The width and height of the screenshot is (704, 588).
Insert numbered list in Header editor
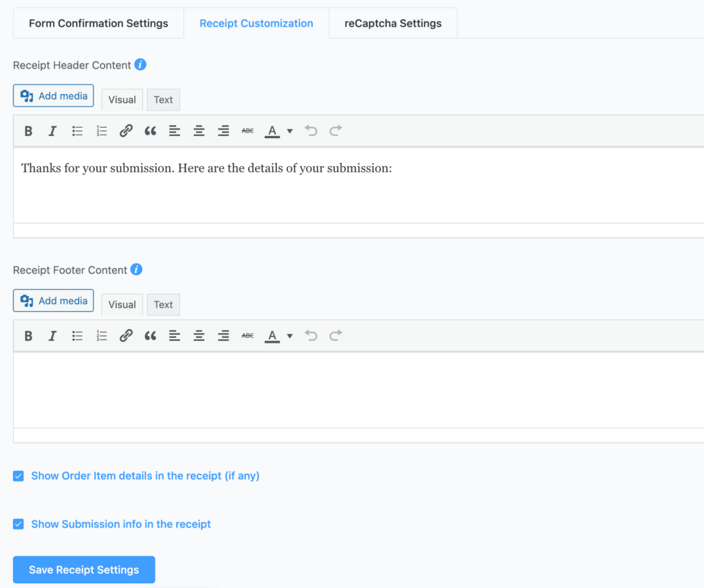(102, 131)
